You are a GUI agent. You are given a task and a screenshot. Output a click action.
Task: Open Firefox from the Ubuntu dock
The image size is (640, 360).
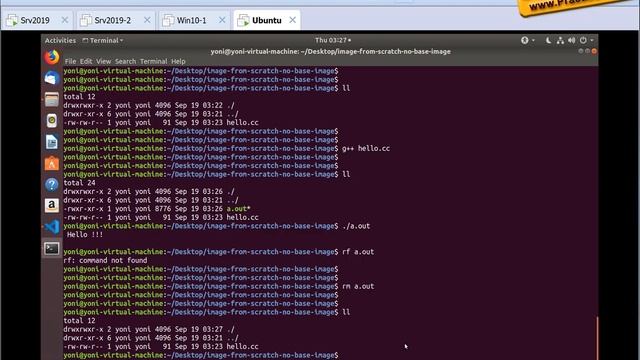pos(52,58)
